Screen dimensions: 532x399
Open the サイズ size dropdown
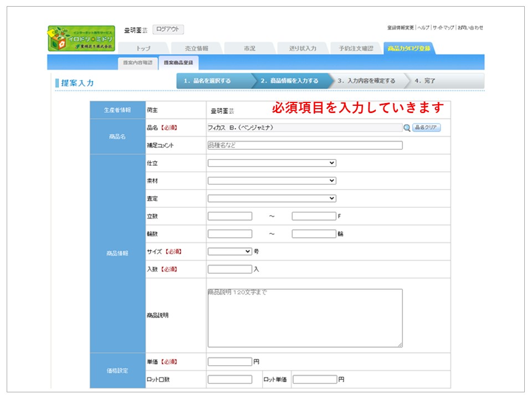229,252
